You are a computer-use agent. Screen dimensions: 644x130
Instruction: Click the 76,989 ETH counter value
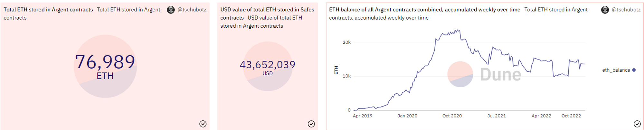point(105,62)
